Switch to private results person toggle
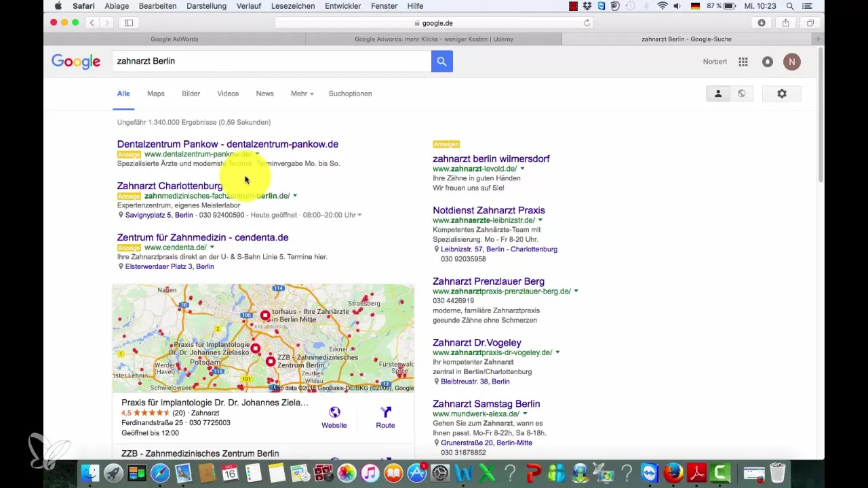The height and width of the screenshot is (488, 868). [x=718, y=94]
